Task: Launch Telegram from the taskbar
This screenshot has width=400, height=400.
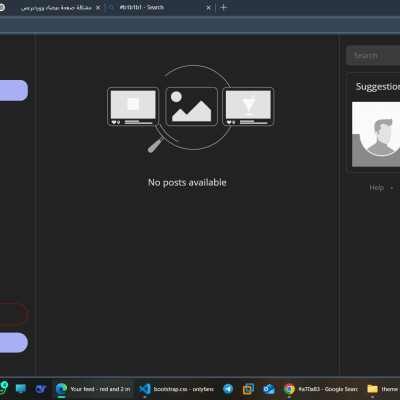Action: pyautogui.click(x=228, y=389)
